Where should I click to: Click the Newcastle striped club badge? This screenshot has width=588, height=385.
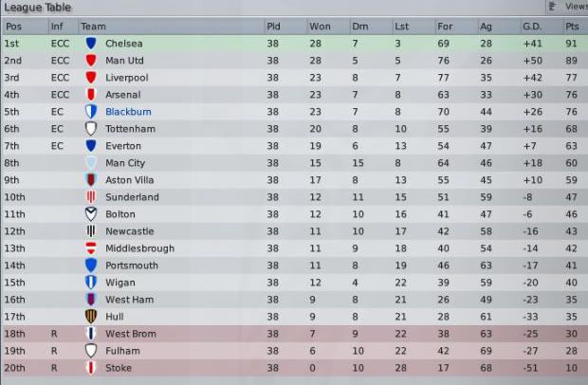91,231
